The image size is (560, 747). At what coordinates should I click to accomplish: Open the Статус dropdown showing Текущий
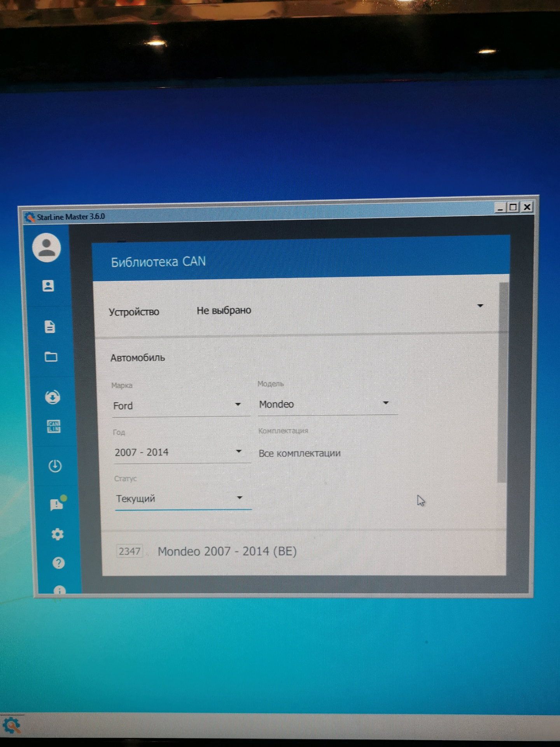tap(183, 499)
